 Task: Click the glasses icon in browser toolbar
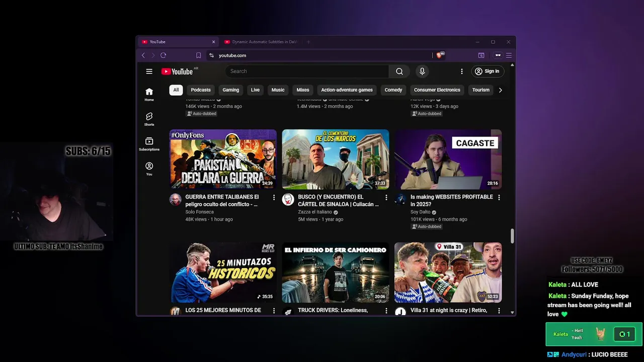[x=498, y=55]
